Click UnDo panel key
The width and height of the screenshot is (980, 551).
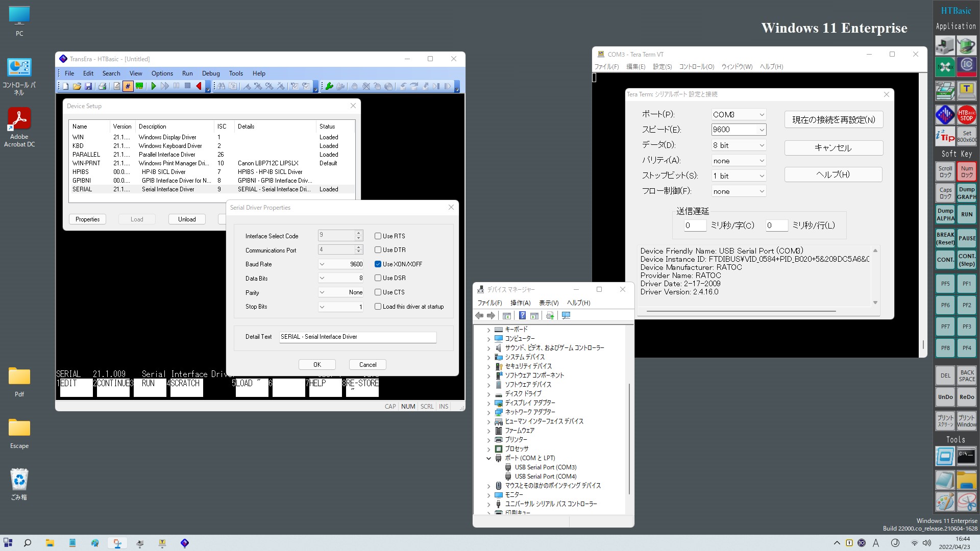point(945,397)
